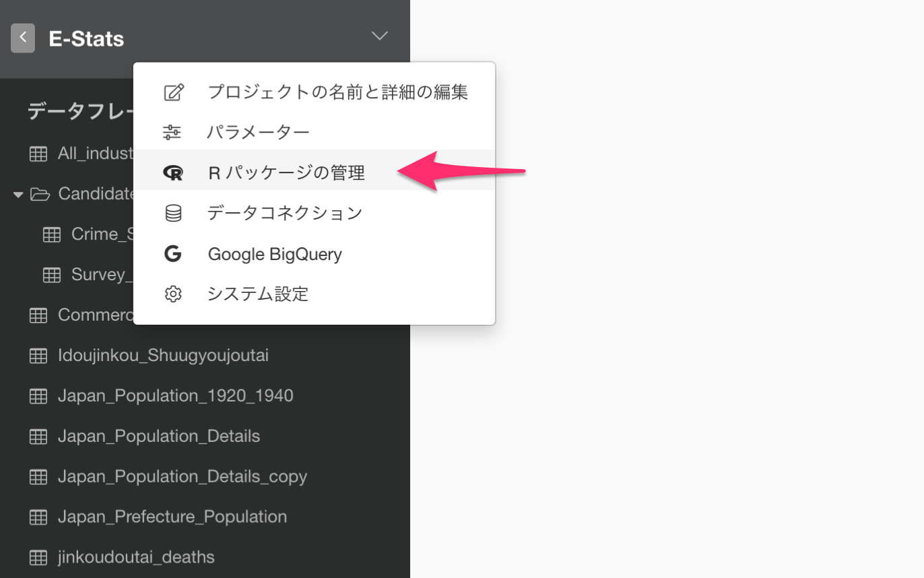
Task: Click table icon next to Japan_Population_Details_copy
Action: 38,477
